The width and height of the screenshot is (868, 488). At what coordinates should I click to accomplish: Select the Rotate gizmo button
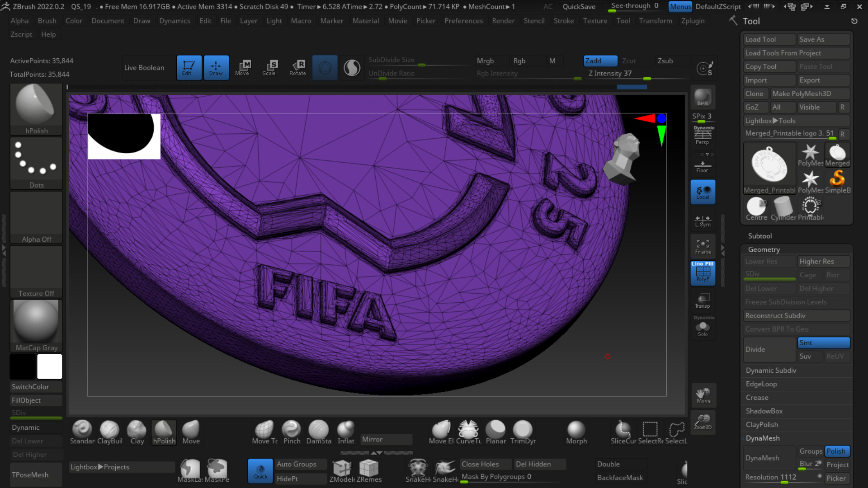point(297,68)
